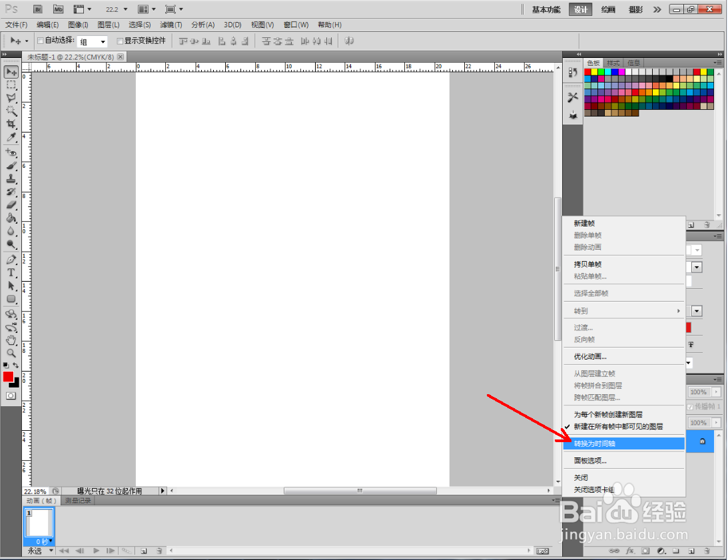This screenshot has height=560, width=728.
Task: Open the 文件(F) menu
Action: pyautogui.click(x=16, y=25)
